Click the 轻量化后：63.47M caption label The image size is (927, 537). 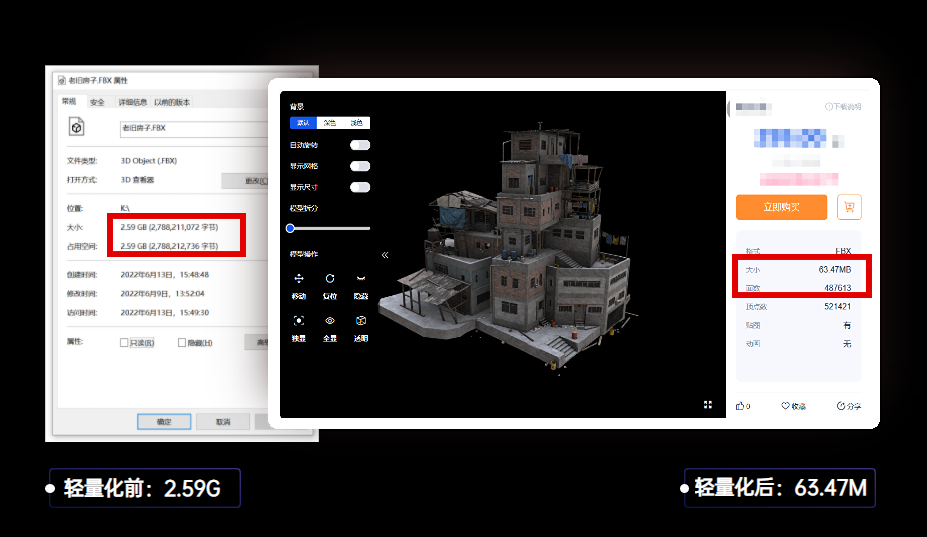click(x=780, y=488)
